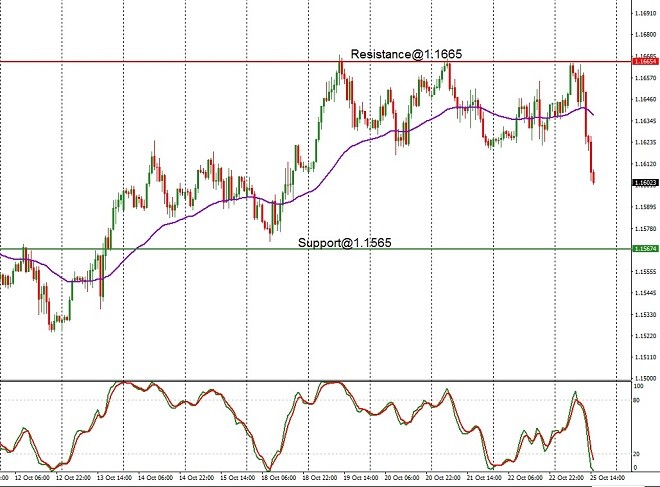660x487 pixels.
Task: Click price axis value 1.15780
Action: (646, 229)
